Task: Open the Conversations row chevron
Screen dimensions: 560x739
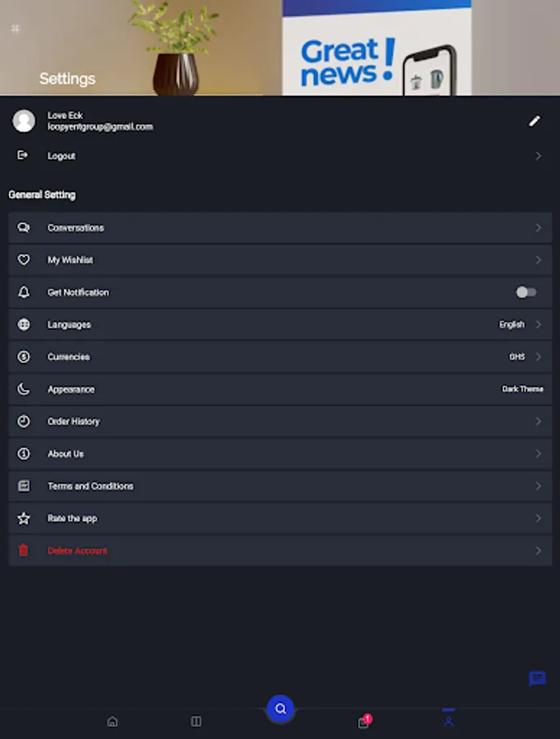Action: [539, 227]
